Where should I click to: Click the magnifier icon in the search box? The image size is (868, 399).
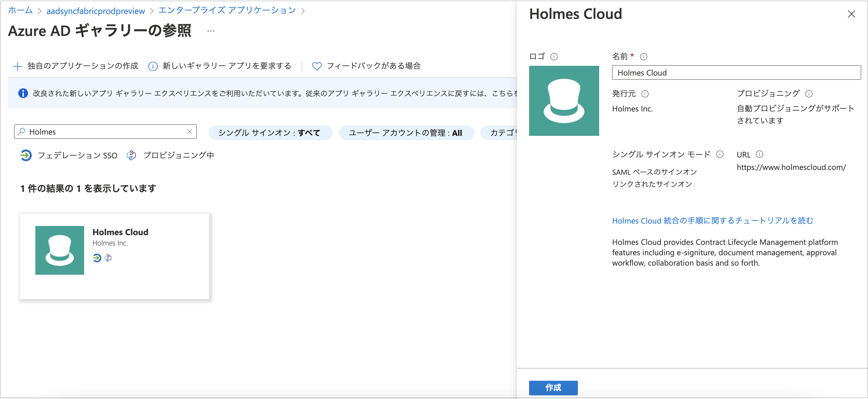[22, 132]
